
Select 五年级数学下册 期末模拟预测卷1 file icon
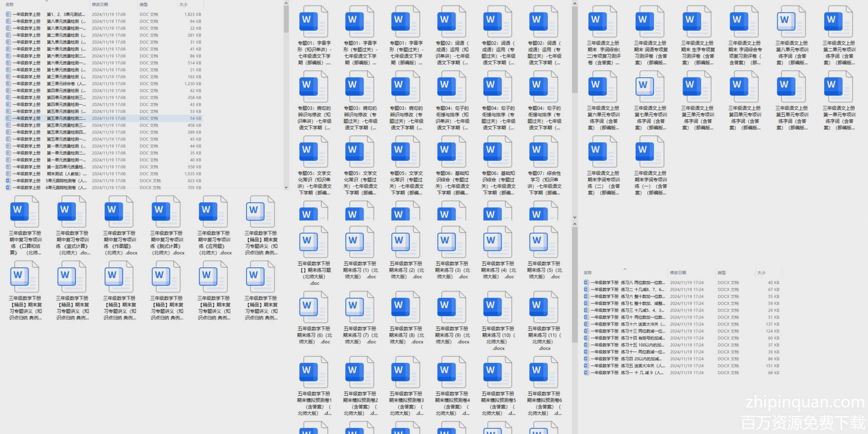[313, 372]
